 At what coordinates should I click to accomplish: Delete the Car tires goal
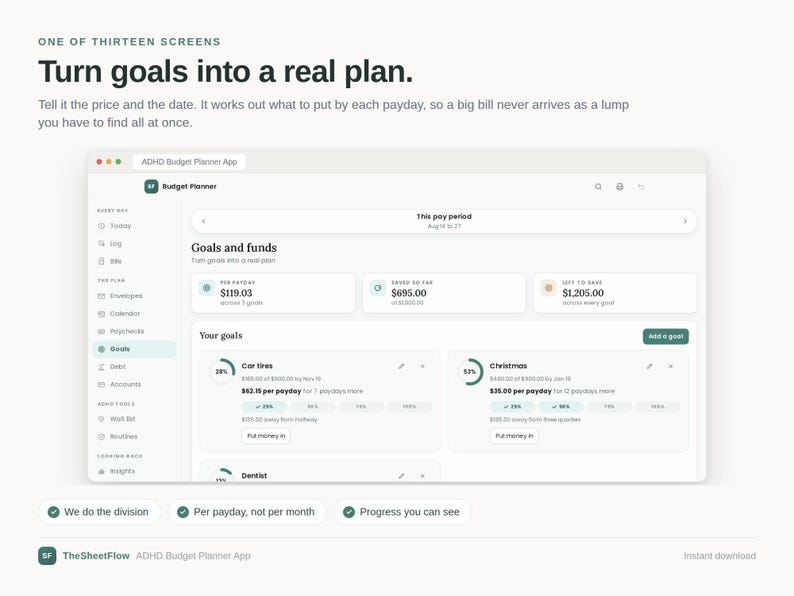422,366
